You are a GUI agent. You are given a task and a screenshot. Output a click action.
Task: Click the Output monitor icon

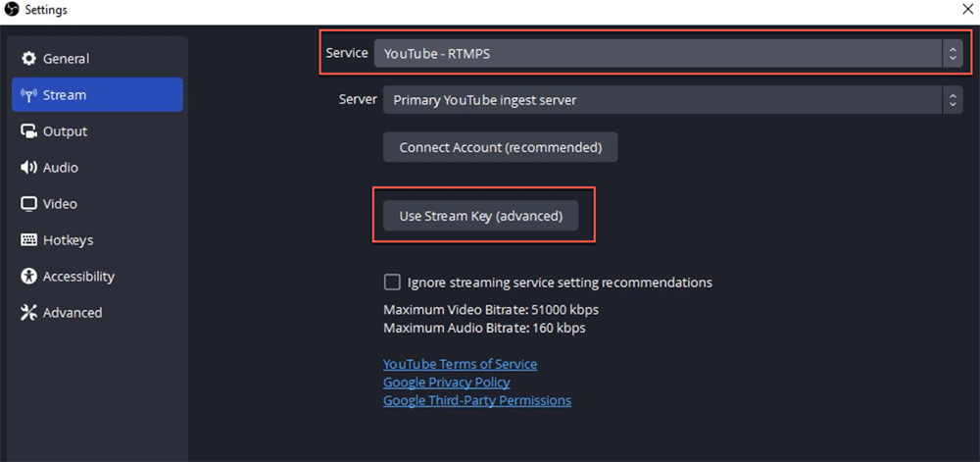[28, 131]
